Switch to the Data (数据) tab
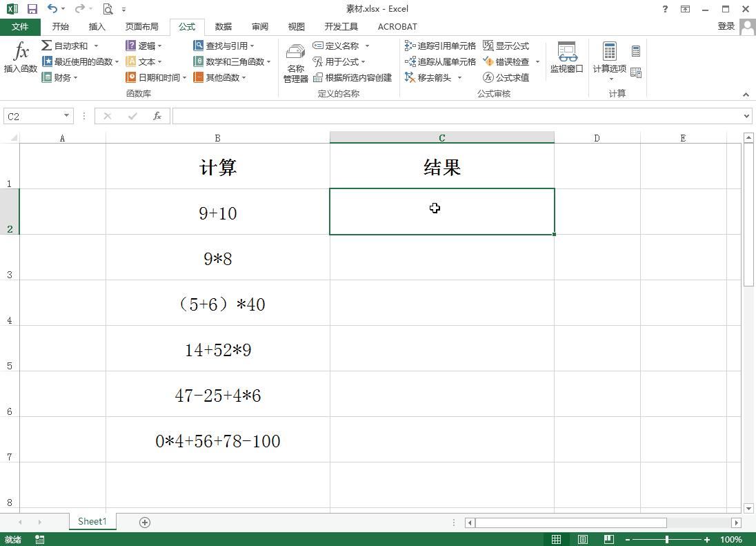Image resolution: width=756 pixels, height=546 pixels. point(223,26)
